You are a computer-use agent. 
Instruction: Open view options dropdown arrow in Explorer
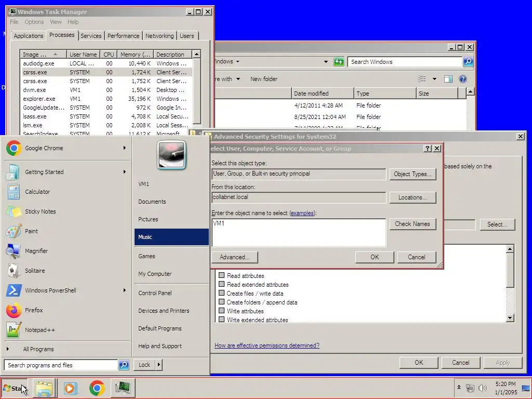[x=434, y=79]
